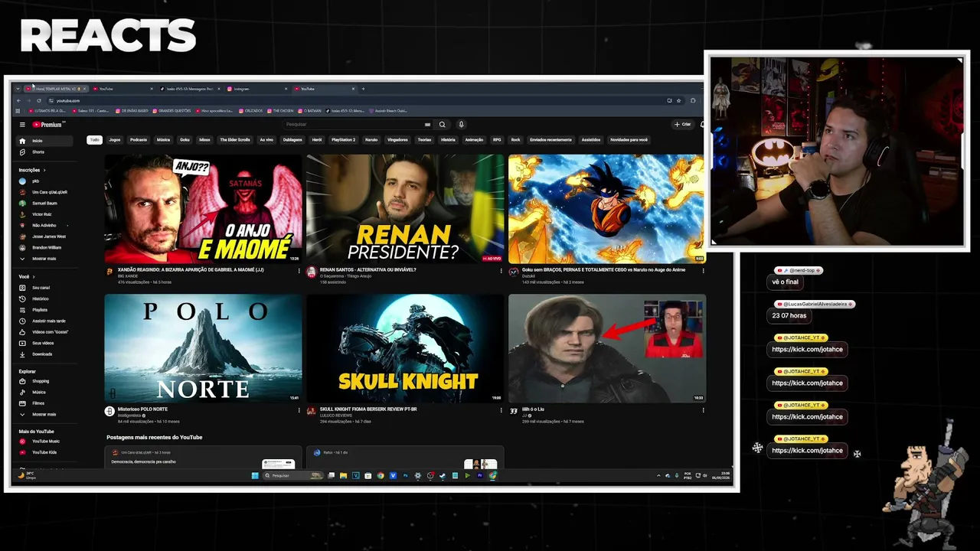Image resolution: width=980 pixels, height=551 pixels.
Task: Open Seu canal in the sidebar
Action: (46, 288)
